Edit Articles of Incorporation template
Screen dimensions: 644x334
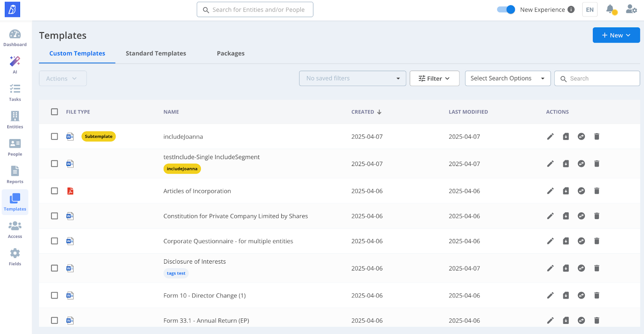pos(550,191)
